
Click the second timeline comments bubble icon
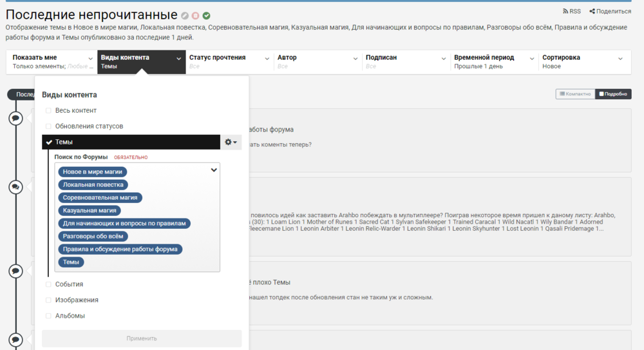(x=15, y=187)
